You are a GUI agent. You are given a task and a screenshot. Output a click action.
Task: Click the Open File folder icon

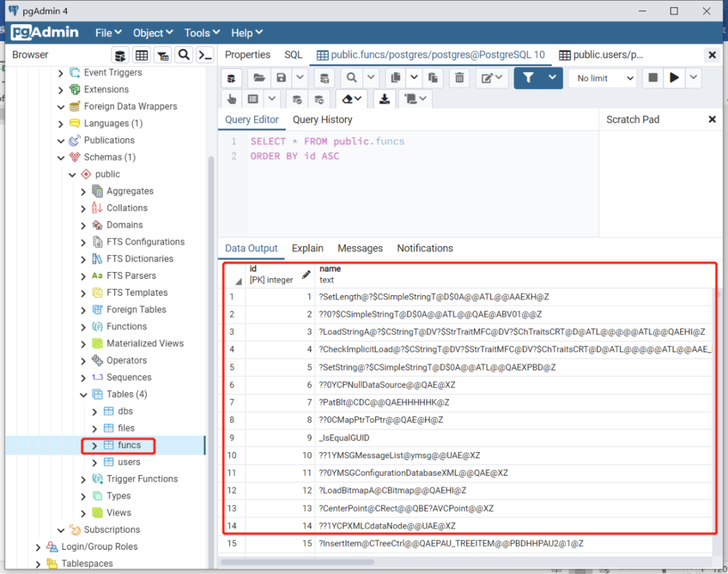click(259, 77)
